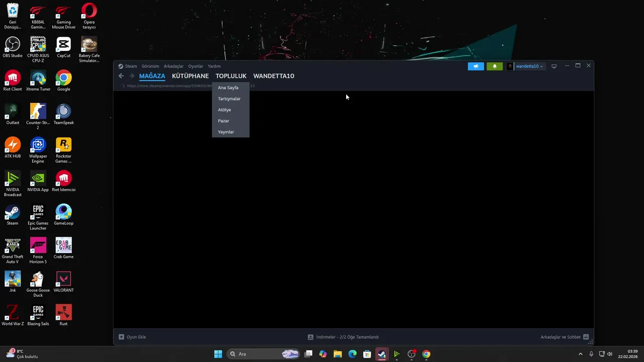The height and width of the screenshot is (362, 644).
Task: Select the Outlast desktop icon
Action: 13,114
